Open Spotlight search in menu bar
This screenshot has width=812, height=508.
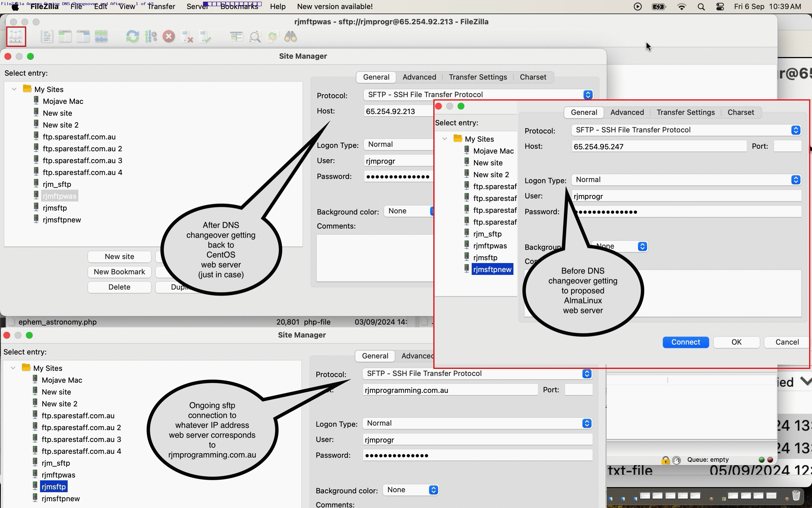coord(701,7)
